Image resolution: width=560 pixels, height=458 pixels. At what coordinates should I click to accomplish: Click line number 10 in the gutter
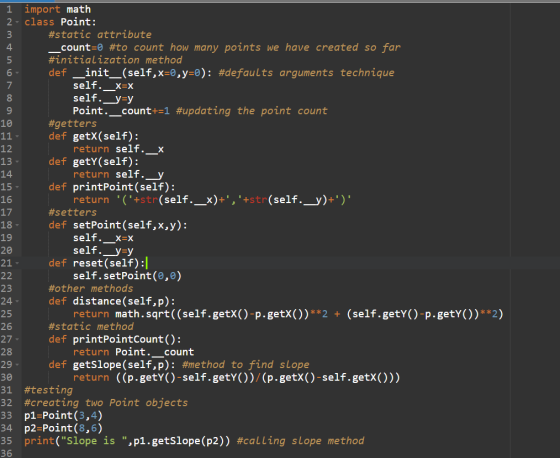pos(6,124)
